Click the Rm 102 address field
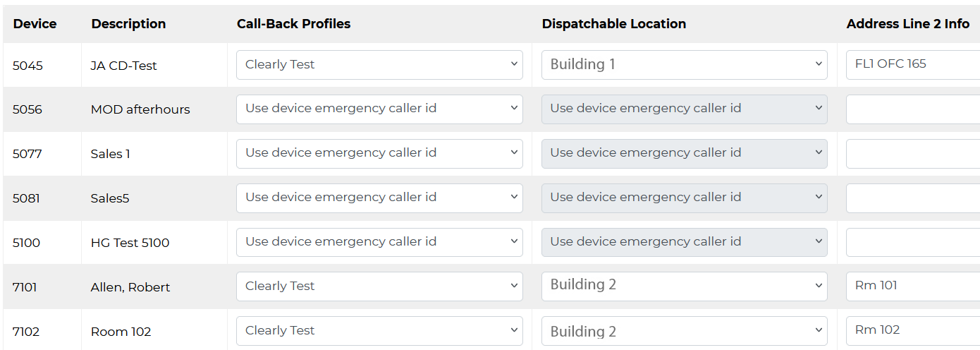 [x=912, y=331]
